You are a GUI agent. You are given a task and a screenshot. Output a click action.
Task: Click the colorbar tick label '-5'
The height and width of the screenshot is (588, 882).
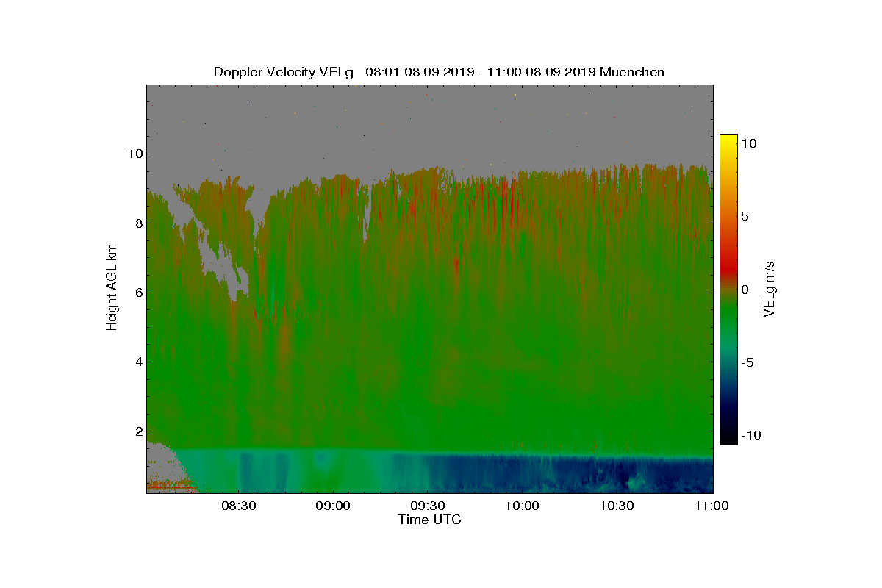(747, 362)
